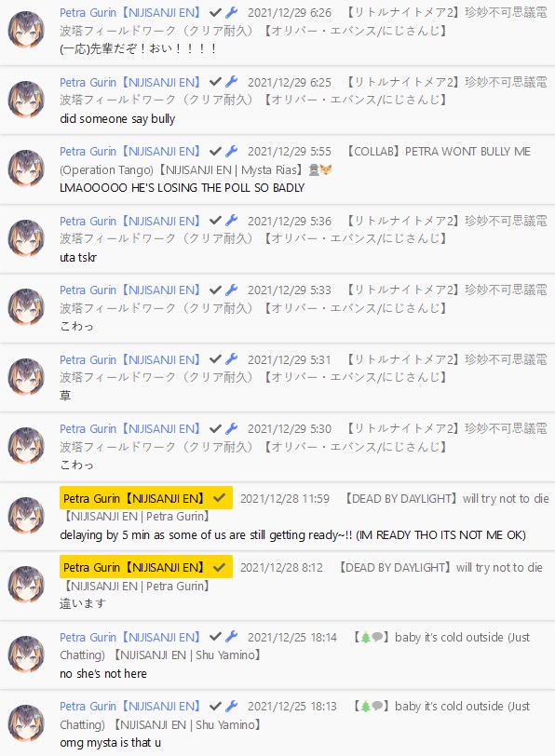Click the verified checkmark on the 12/25 18:13 comment
The height and width of the screenshot is (756, 555).
coord(215,707)
